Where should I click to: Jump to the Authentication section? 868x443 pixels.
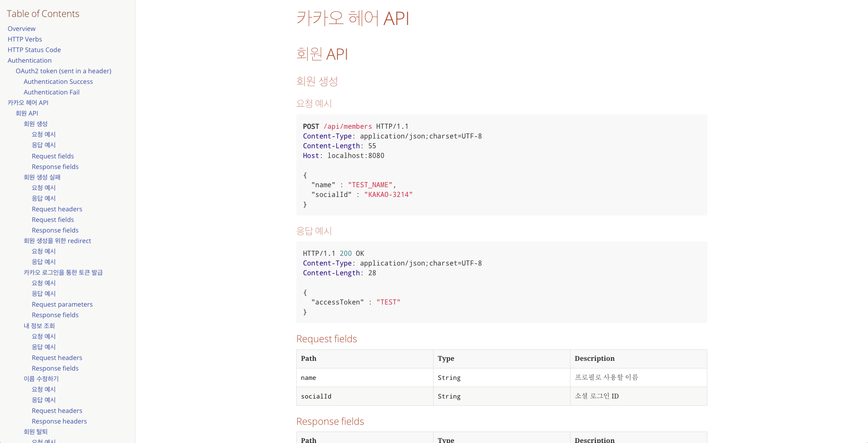point(30,60)
